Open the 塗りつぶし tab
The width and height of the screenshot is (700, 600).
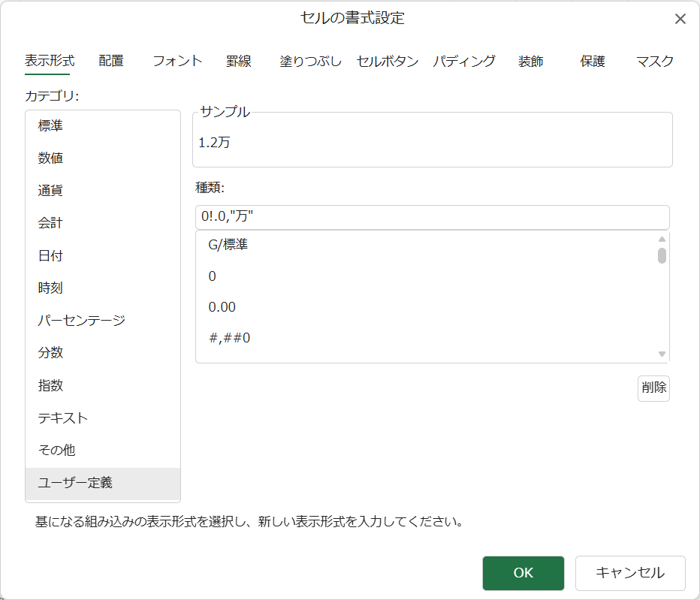[310, 61]
